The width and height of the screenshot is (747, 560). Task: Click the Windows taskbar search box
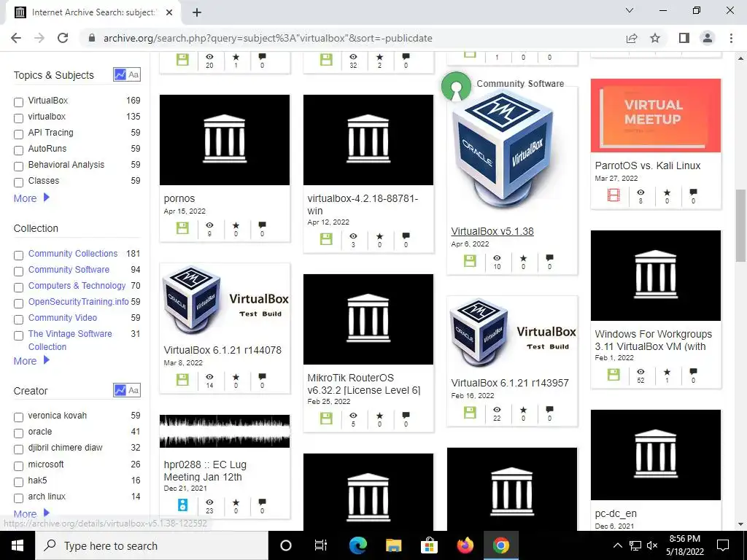152,545
